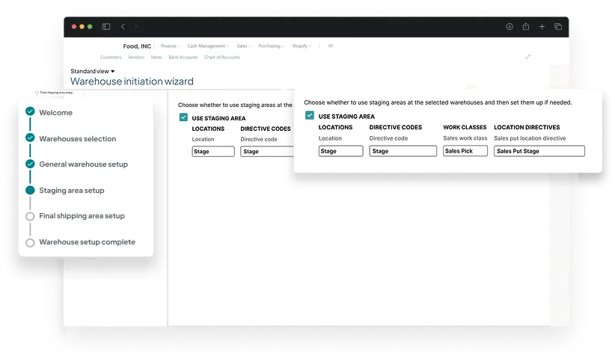Viewport: 615px width, 364px height.
Task: Click the Sales Put Stage input field
Action: [539, 151]
